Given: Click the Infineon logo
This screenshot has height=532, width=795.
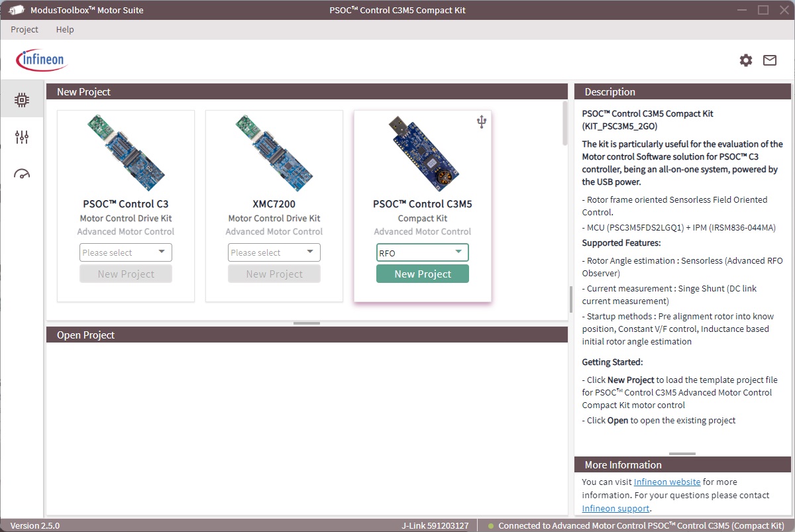Looking at the screenshot, I should pyautogui.click(x=41, y=60).
